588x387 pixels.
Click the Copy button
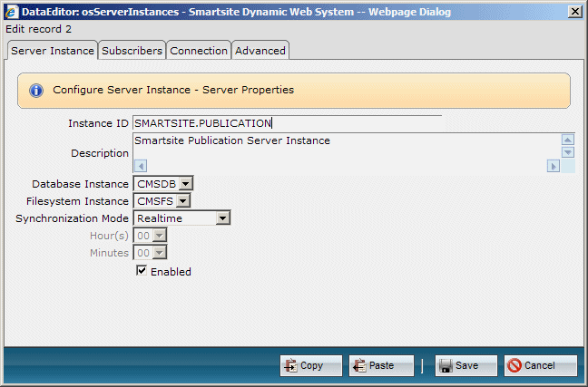pyautogui.click(x=311, y=365)
